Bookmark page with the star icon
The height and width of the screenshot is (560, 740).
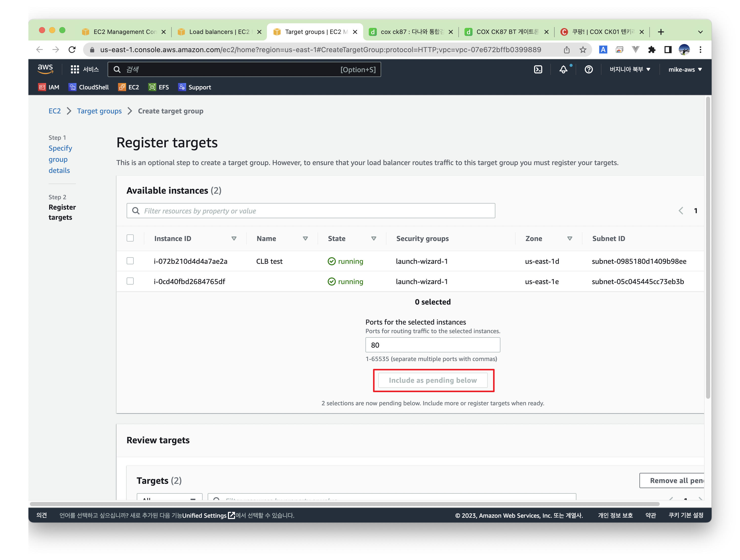tap(583, 50)
